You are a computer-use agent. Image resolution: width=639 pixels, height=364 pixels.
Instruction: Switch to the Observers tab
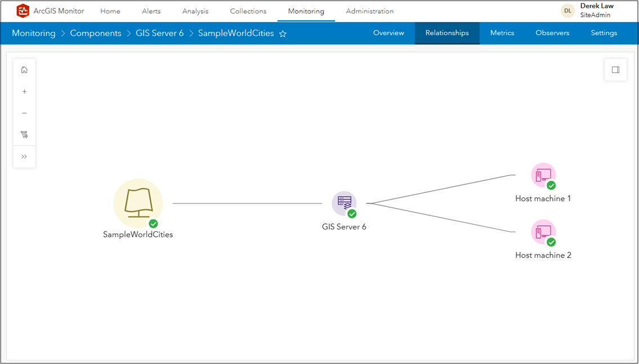coord(552,33)
